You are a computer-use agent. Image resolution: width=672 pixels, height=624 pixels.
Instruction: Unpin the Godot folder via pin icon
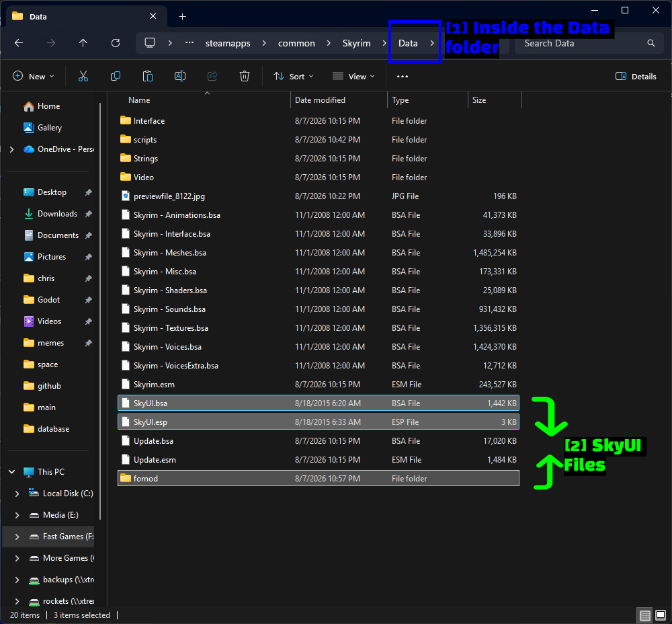pos(88,300)
